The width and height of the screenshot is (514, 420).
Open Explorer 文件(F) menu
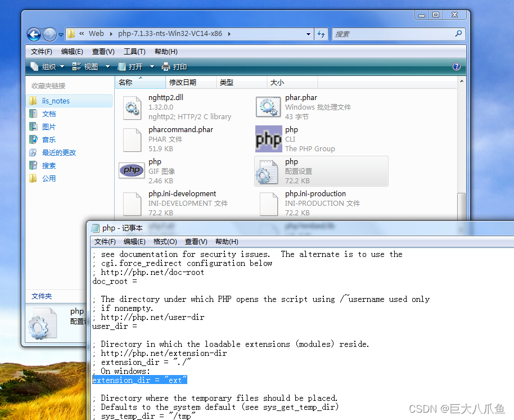(x=41, y=52)
